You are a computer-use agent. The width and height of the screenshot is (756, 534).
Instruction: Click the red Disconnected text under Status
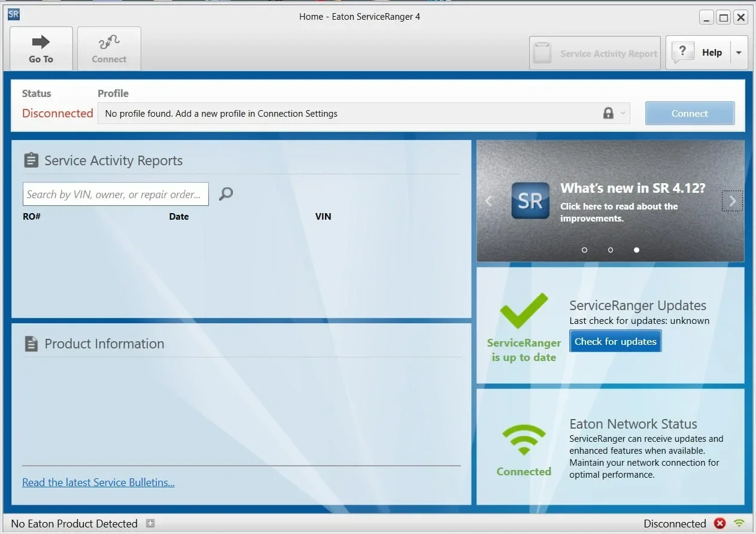coord(57,113)
